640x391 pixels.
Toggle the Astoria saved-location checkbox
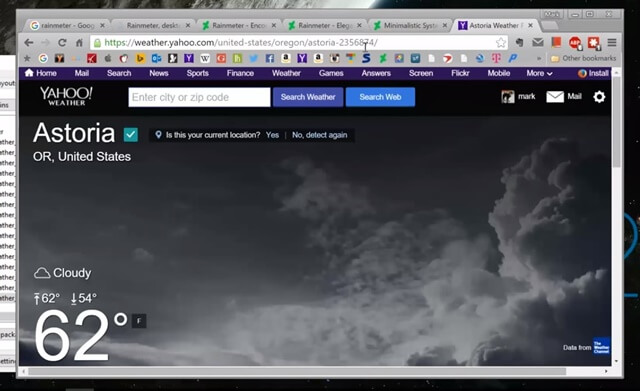pos(131,135)
